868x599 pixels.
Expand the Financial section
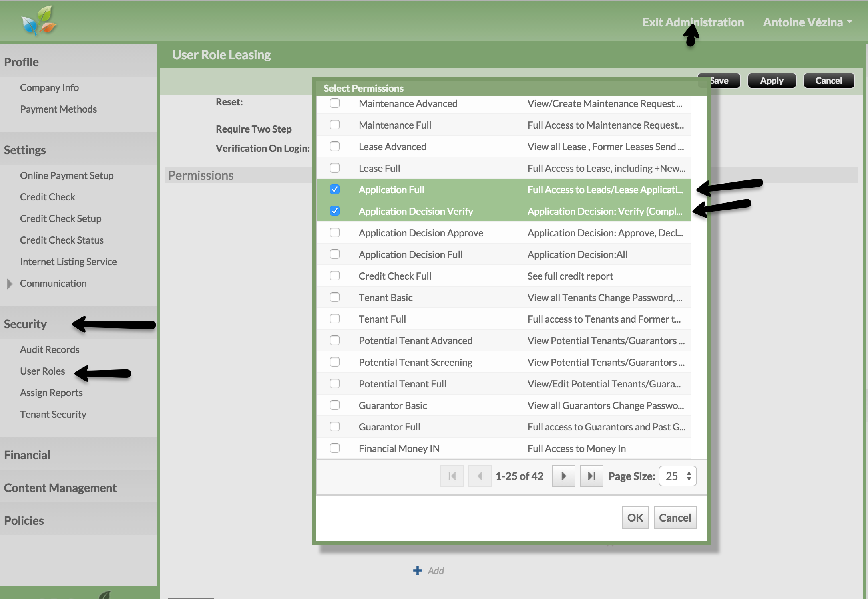27,455
